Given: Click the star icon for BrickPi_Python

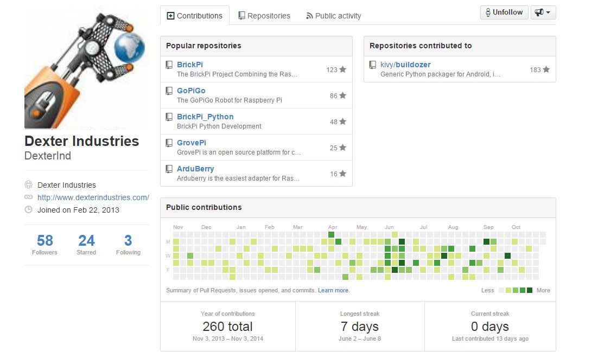Looking at the screenshot, I should 342,122.
